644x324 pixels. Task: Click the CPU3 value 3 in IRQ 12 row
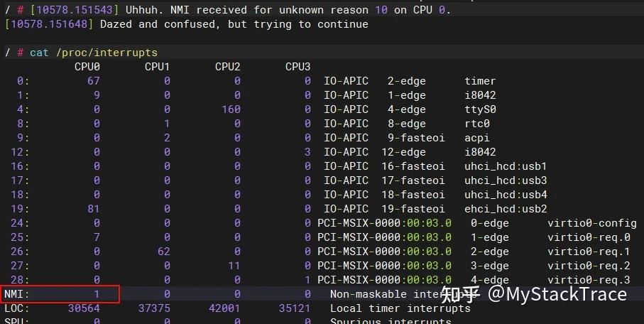pyautogui.click(x=307, y=152)
